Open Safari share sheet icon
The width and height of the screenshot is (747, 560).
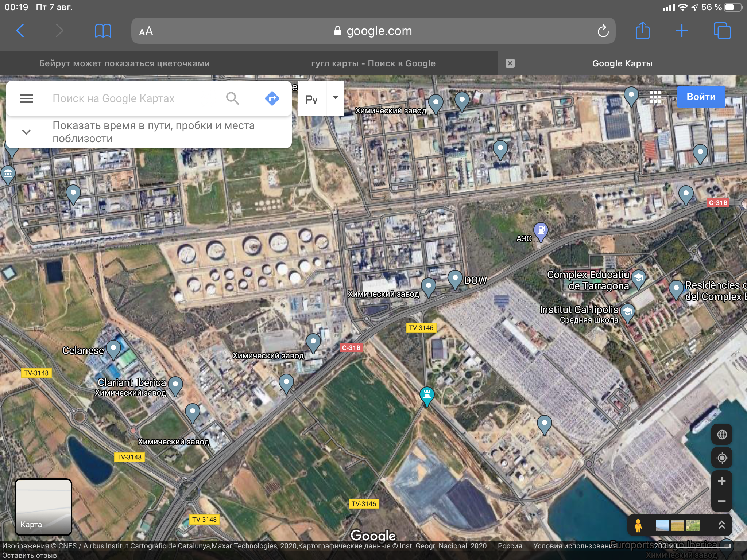(x=642, y=31)
